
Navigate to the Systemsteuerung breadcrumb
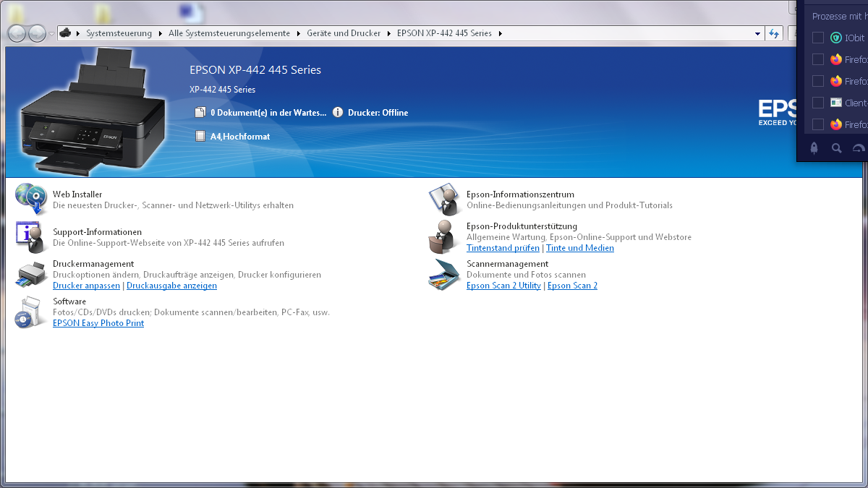119,33
